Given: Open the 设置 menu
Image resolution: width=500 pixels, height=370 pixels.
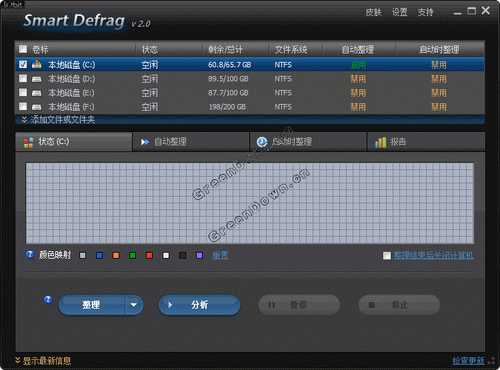Looking at the screenshot, I should coord(399,12).
